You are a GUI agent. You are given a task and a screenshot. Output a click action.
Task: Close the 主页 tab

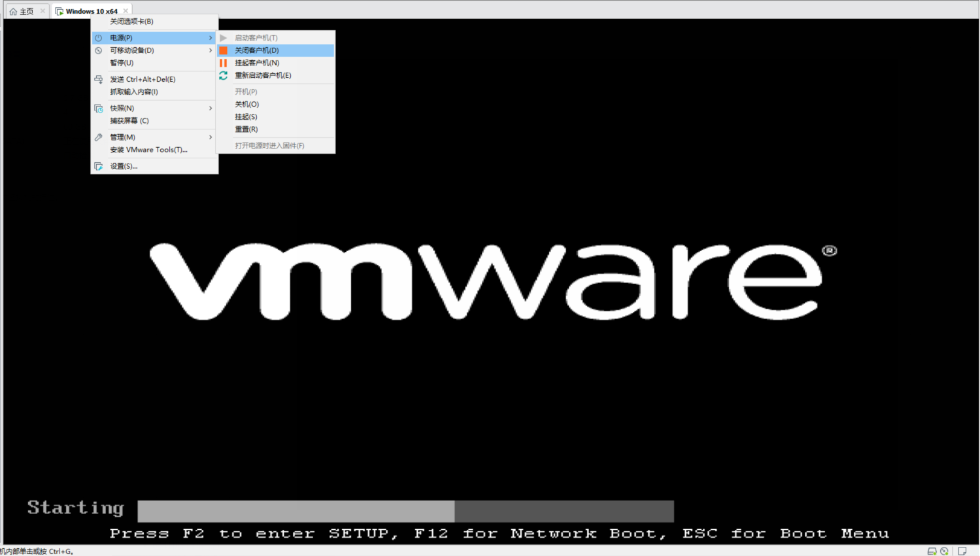point(42,11)
